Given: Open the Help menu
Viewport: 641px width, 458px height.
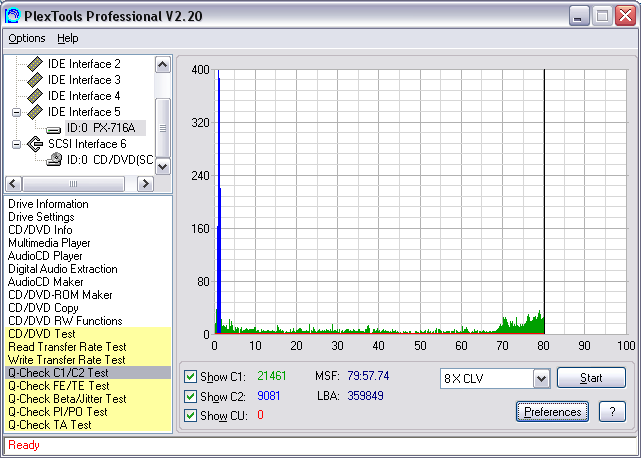Looking at the screenshot, I should pos(67,38).
